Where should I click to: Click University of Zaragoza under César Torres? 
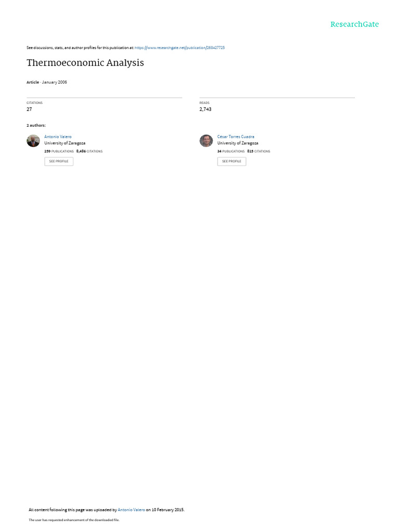point(237,143)
